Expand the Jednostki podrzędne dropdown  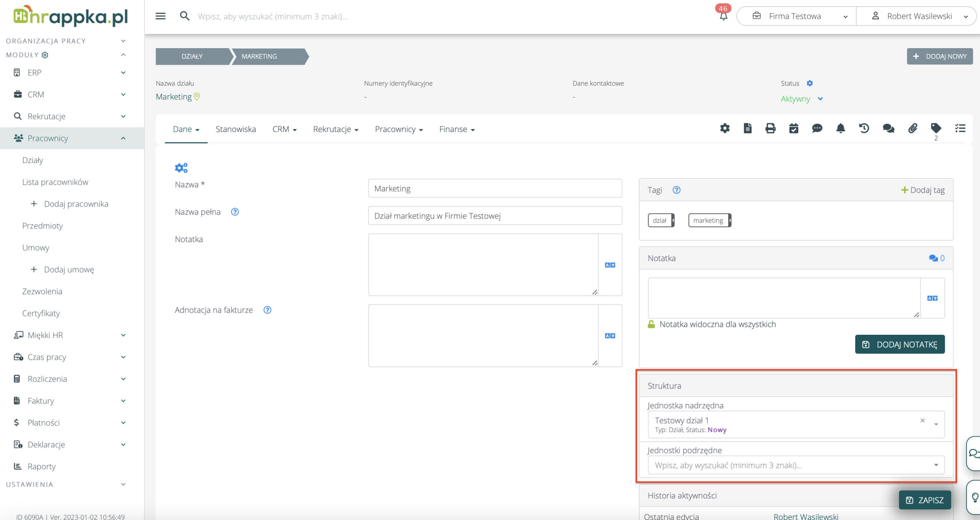click(x=936, y=465)
